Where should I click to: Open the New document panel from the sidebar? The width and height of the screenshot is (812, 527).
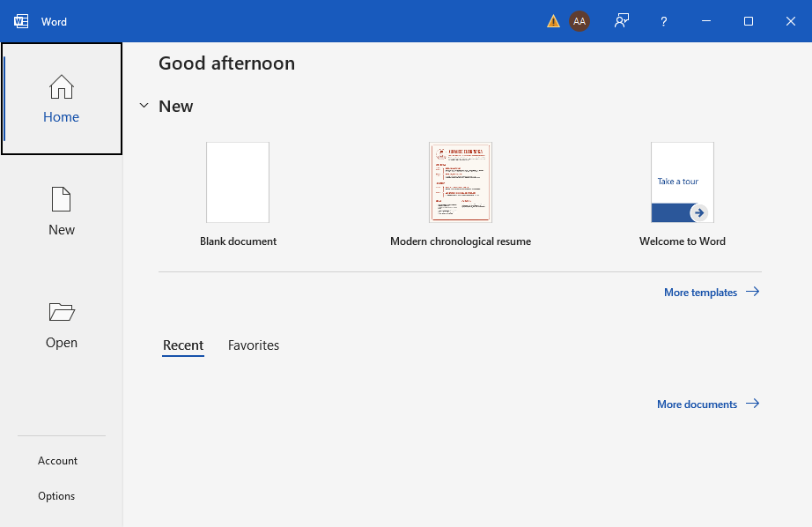click(61, 200)
